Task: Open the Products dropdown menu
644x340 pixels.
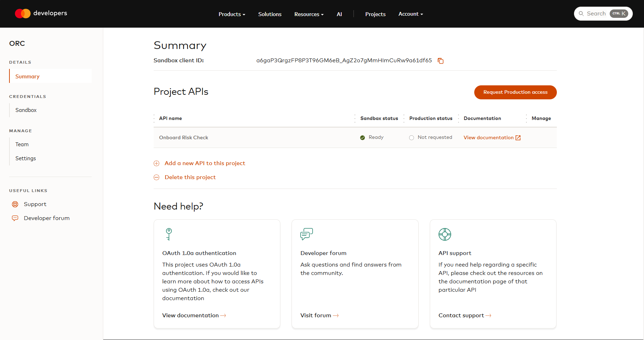Action: tap(232, 14)
